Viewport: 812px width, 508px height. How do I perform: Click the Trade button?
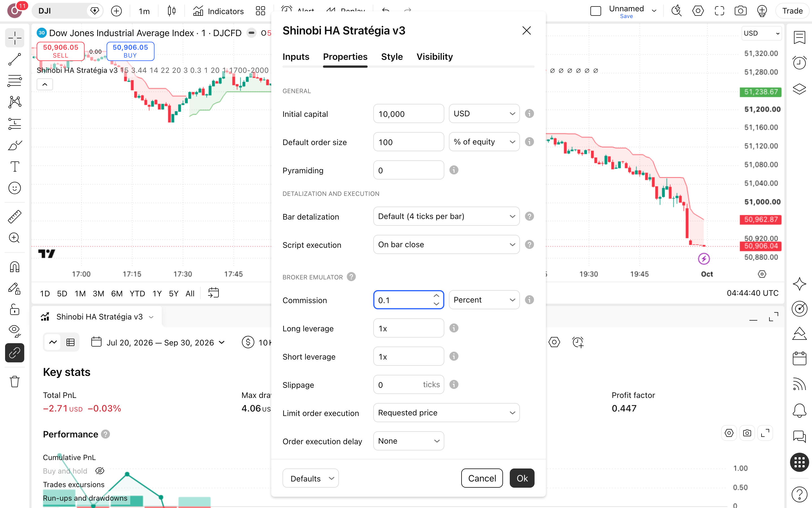coord(792,11)
